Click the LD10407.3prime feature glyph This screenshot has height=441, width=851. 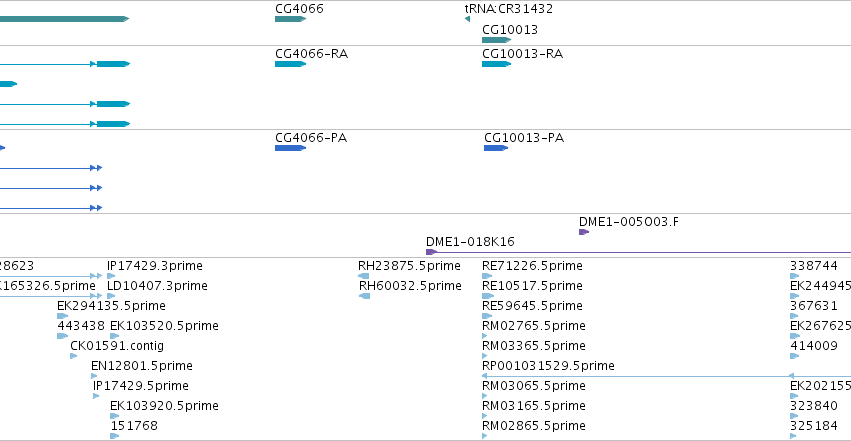pyautogui.click(x=114, y=296)
